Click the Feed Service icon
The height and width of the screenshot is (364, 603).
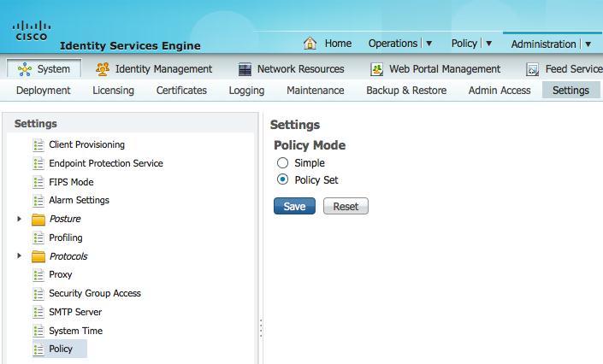pyautogui.click(x=532, y=69)
